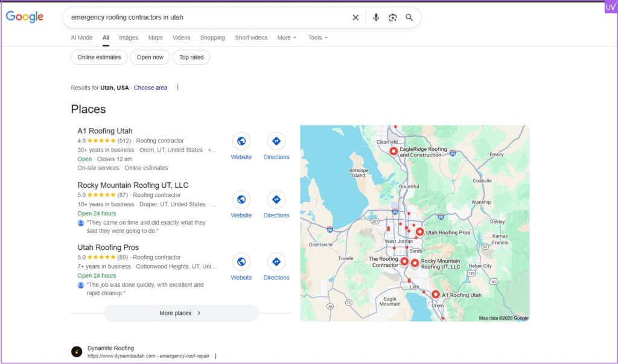Screen dimensions: 618x364
Task: Toggle the Online estimates filter chip
Action: tap(99, 57)
